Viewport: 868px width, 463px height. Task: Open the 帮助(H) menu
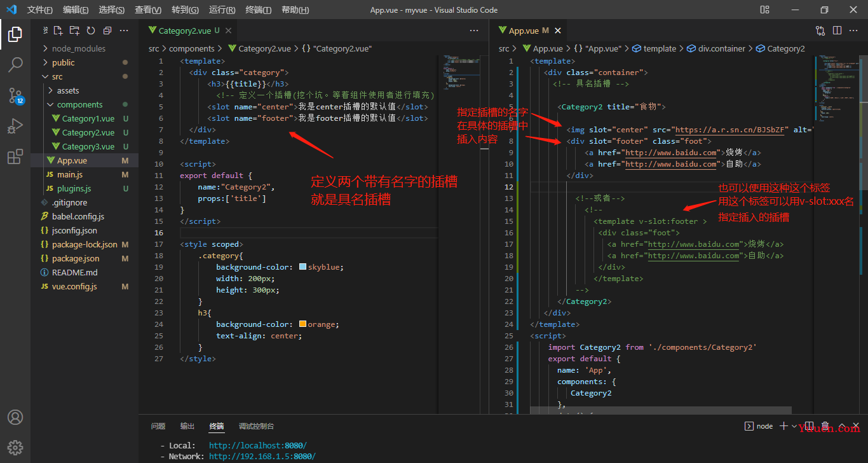[295, 10]
